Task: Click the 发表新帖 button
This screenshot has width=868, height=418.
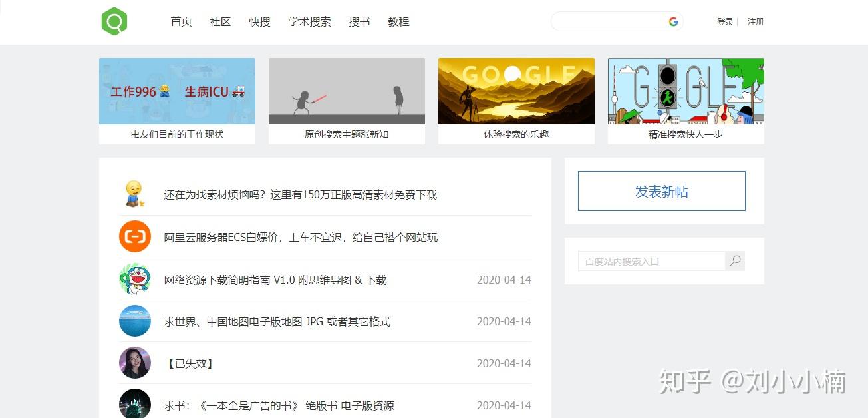Action: [662, 191]
